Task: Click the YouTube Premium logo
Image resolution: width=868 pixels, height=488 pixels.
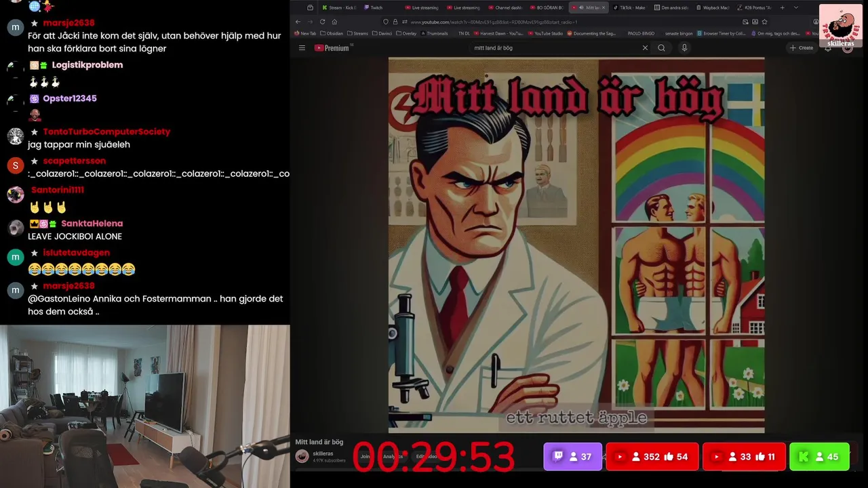Action: 332,48
